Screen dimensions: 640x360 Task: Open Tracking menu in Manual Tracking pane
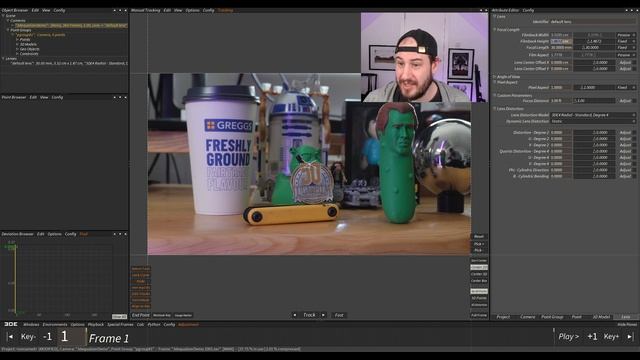225,10
